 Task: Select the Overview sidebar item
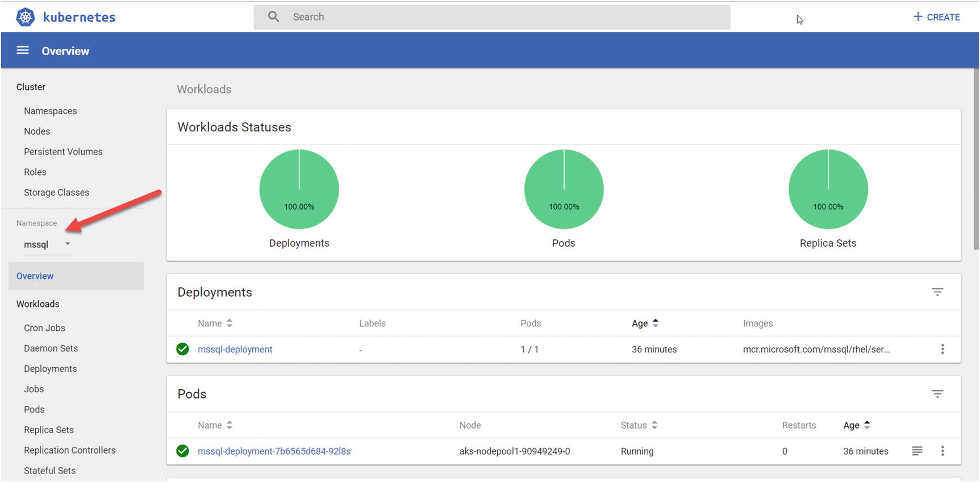[x=76, y=276]
